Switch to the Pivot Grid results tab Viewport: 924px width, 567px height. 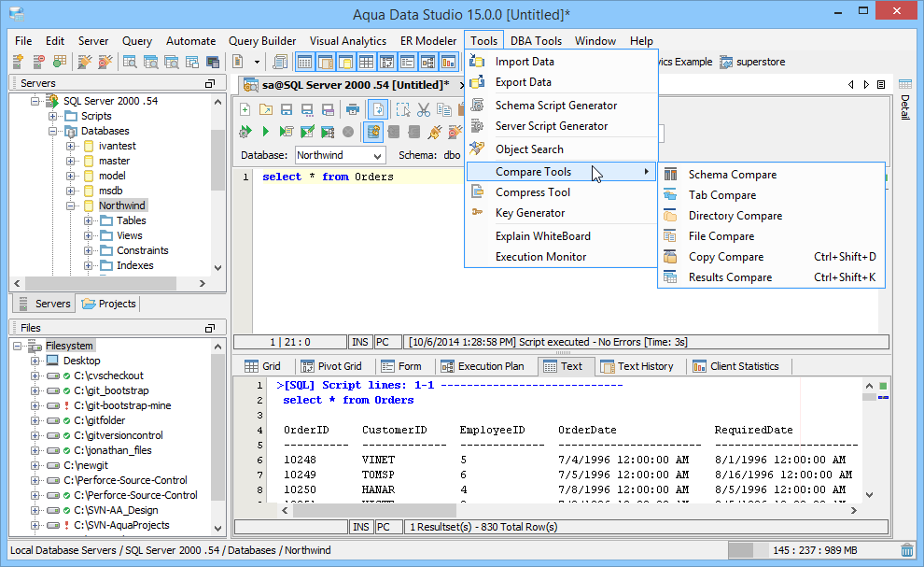coord(330,366)
